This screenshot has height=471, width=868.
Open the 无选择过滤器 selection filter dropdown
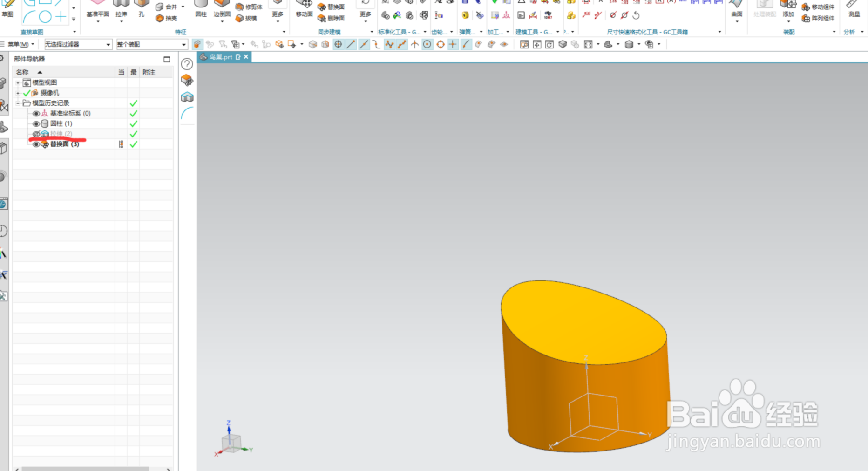point(78,44)
